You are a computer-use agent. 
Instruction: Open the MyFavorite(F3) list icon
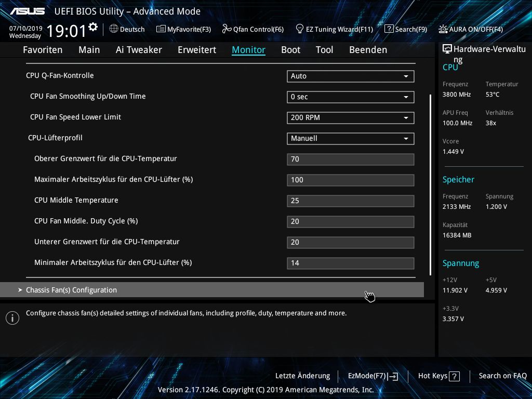pos(161,29)
